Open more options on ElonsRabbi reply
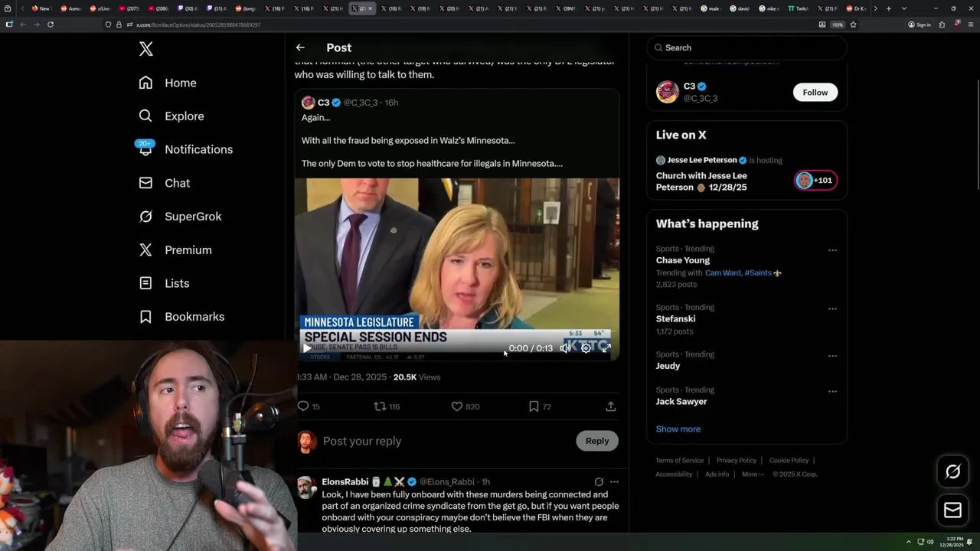Image resolution: width=980 pixels, height=551 pixels. pos(614,482)
